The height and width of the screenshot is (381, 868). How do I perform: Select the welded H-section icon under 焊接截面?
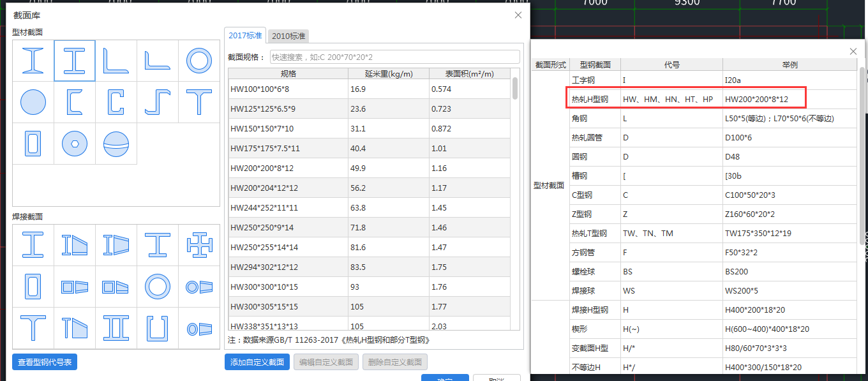(x=33, y=245)
